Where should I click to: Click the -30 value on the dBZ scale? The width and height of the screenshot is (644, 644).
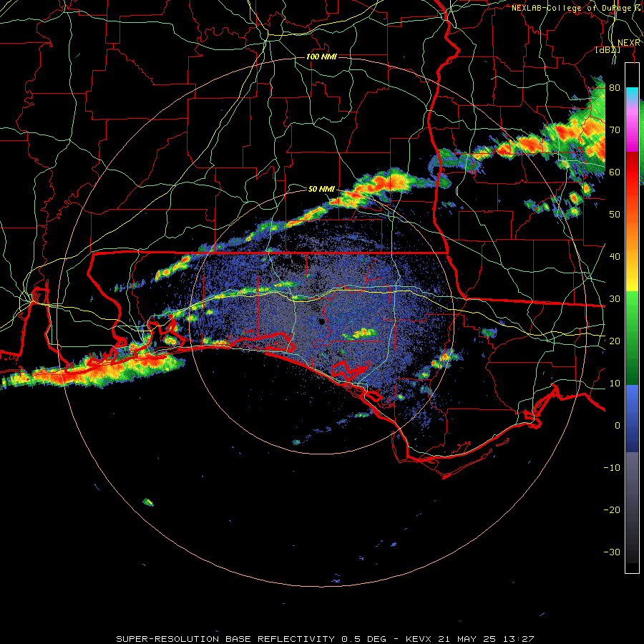click(612, 552)
